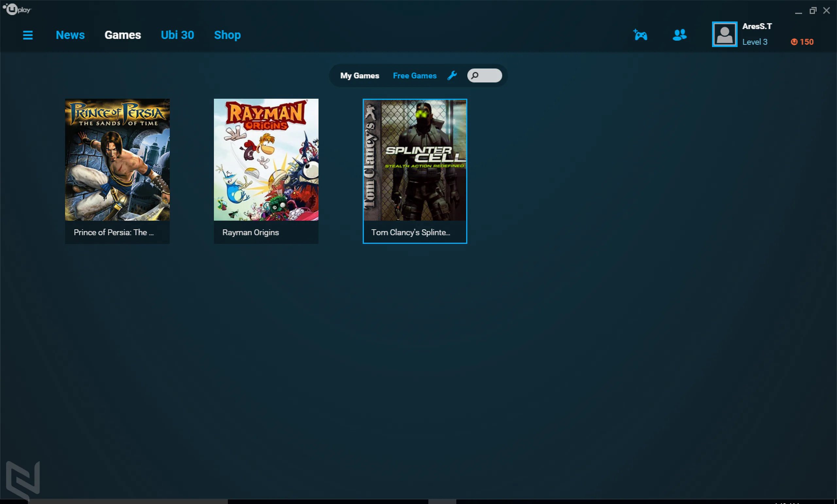The width and height of the screenshot is (837, 504).
Task: Click the Level 3 label
Action: (x=755, y=42)
